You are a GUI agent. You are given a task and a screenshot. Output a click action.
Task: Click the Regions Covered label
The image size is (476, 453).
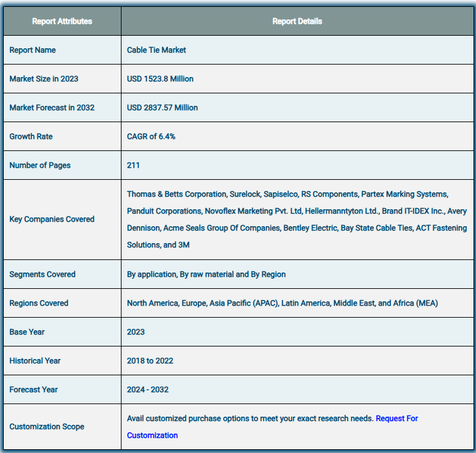tap(39, 303)
